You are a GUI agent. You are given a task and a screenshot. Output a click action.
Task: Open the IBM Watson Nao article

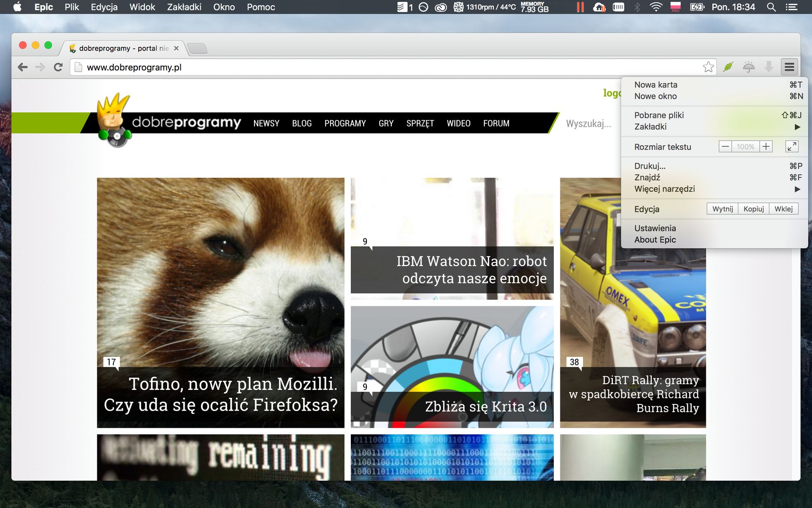coord(452,239)
